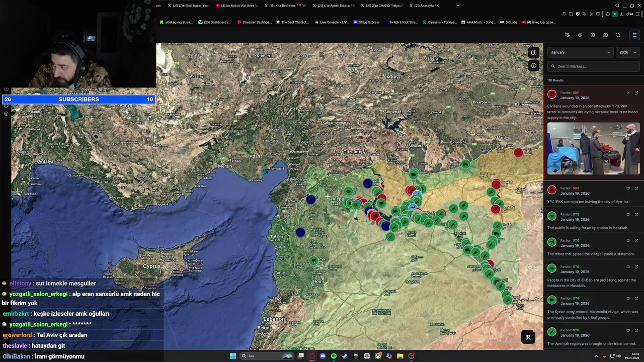
Task: Click the white R button on the map
Action: (528, 337)
